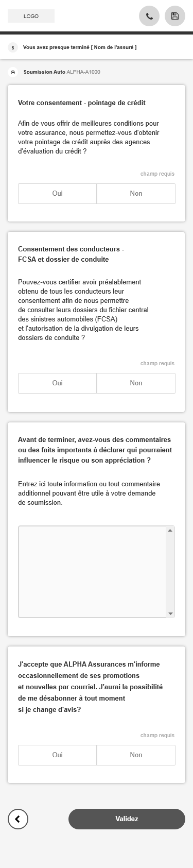Accept promotions emails with Oui
This screenshot has height=868, width=193.
tap(57, 755)
